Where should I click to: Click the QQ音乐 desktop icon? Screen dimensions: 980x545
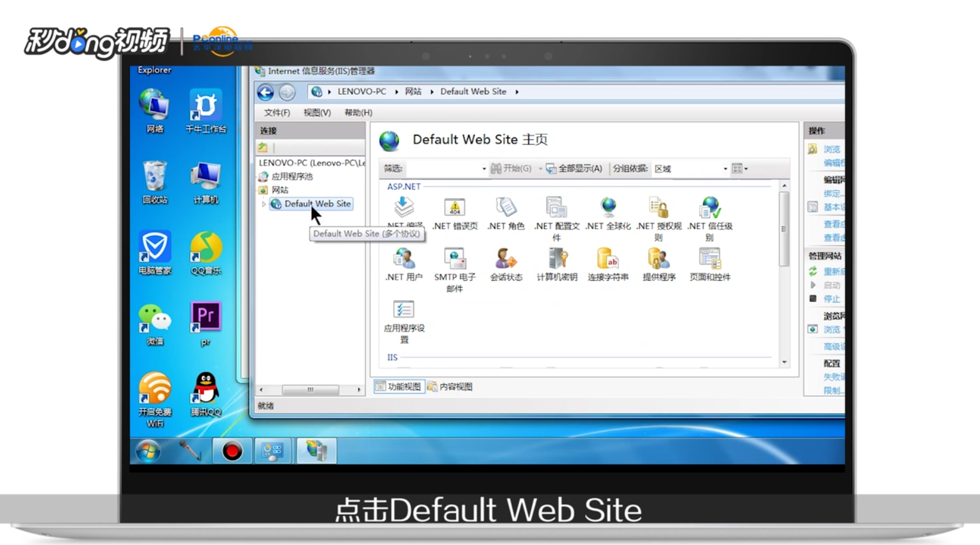pyautogui.click(x=206, y=252)
